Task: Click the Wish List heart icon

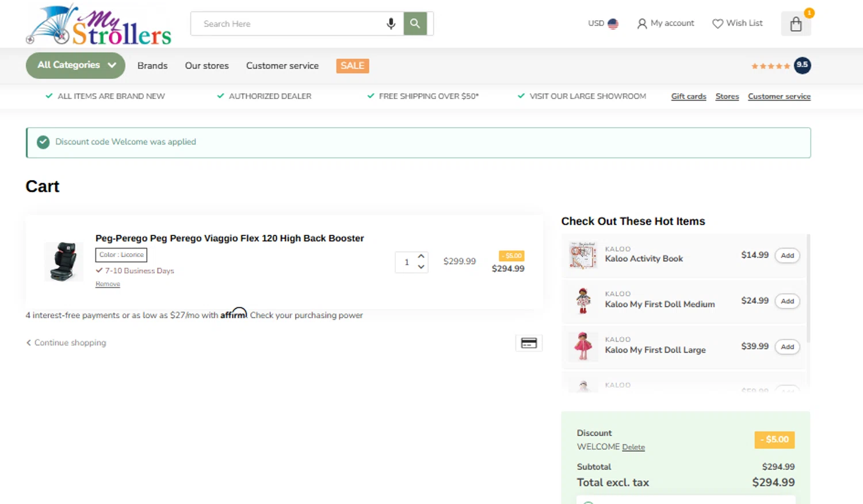Action: tap(717, 24)
